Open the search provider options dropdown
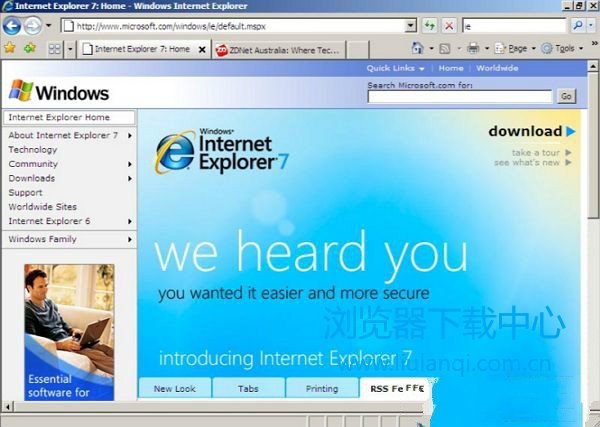Viewport: 600px width, 427px height. tap(591, 26)
